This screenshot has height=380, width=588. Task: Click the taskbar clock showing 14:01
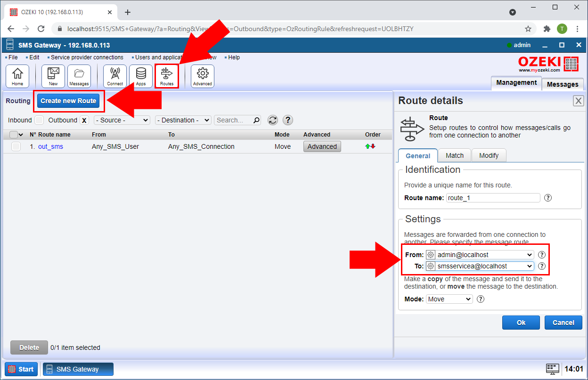point(574,369)
